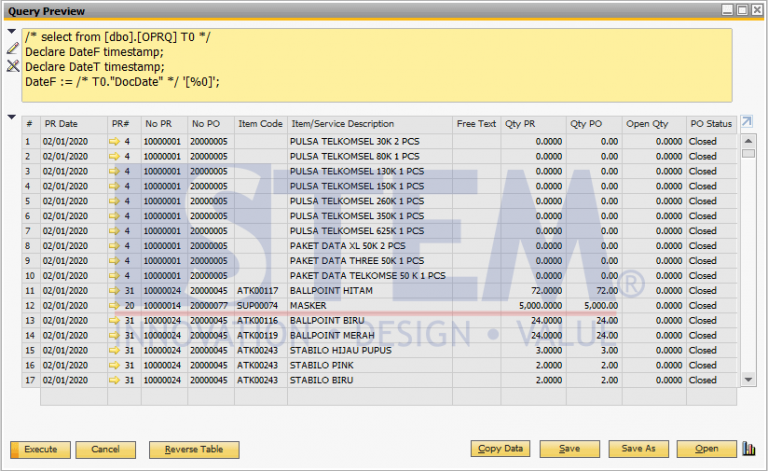Select the item code cell 'SUP00074'
The width and height of the screenshot is (768, 471).
(261, 306)
